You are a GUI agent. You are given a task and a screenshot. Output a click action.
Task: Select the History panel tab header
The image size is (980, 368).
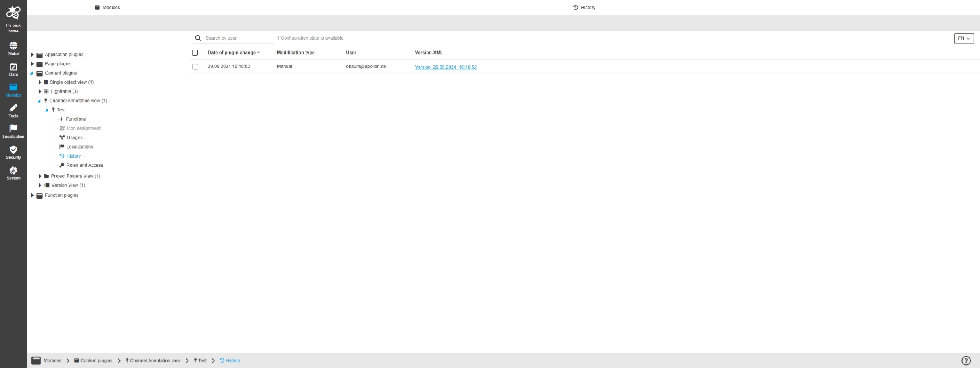(x=584, y=8)
